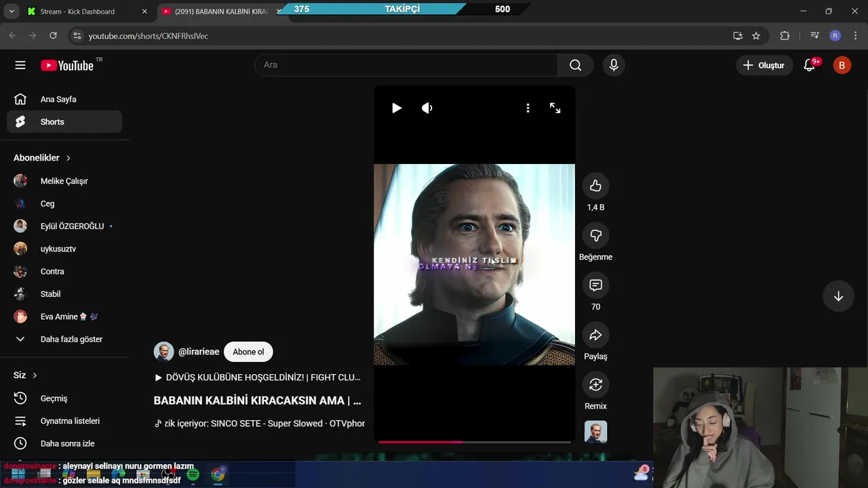The image size is (868, 488).
Task: Play the Shorts video
Action: (x=397, y=108)
